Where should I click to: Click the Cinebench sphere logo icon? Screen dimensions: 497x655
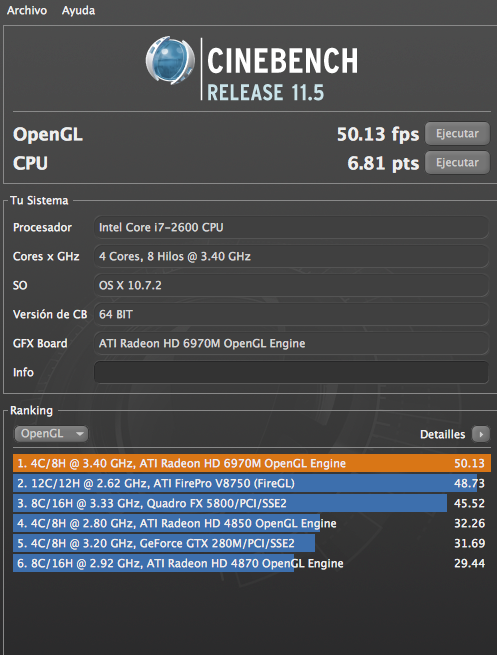coord(170,61)
